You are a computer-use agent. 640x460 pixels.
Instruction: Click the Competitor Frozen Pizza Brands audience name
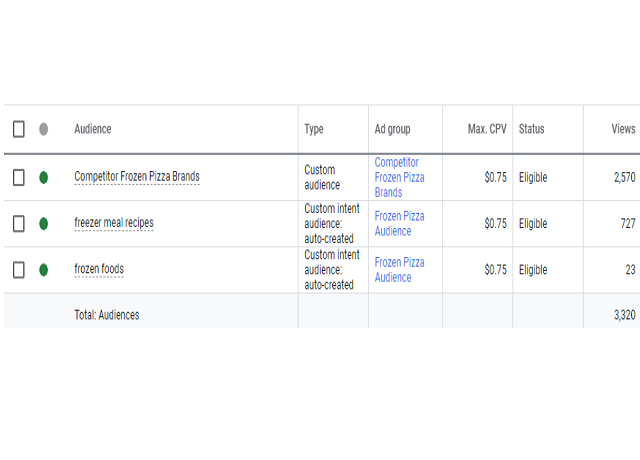[137, 177]
